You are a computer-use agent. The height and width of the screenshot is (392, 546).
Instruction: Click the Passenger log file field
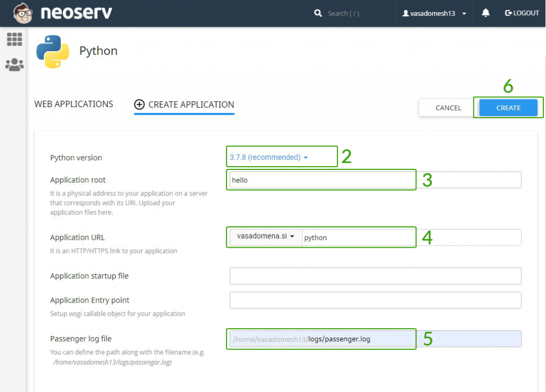[321, 339]
